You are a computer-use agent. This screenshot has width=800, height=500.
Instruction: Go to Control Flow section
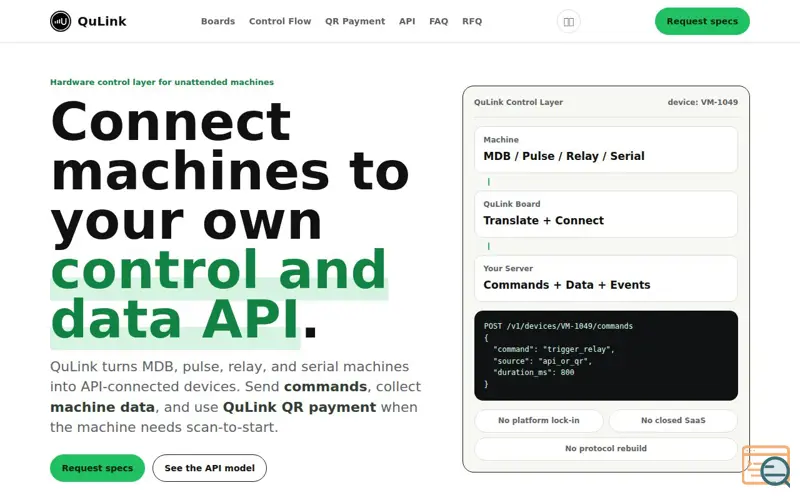(x=280, y=21)
